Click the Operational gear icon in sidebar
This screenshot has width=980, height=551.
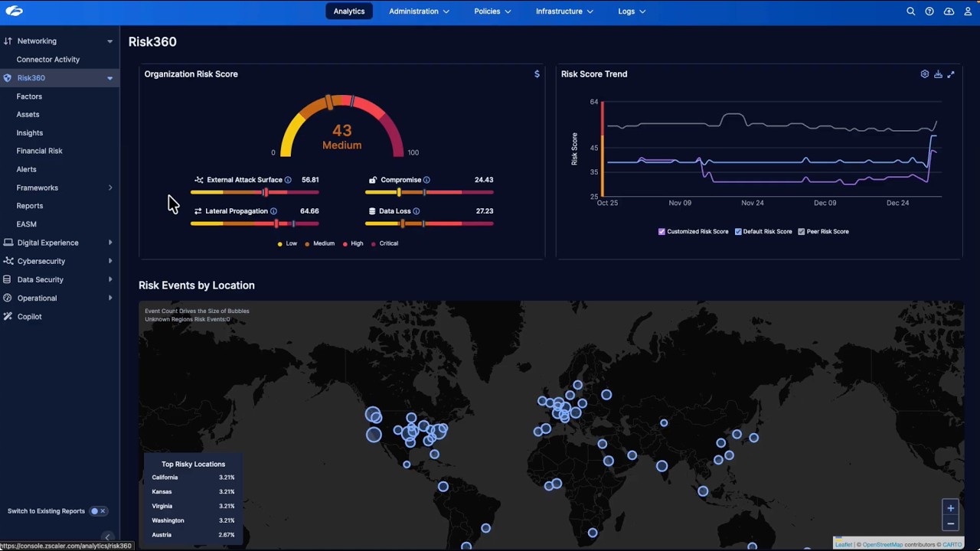pos(8,298)
